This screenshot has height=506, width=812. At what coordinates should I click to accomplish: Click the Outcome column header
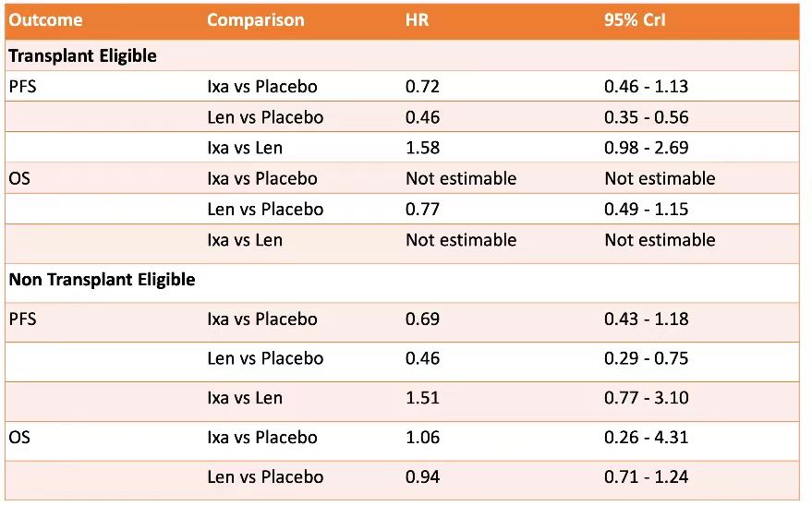click(x=45, y=20)
